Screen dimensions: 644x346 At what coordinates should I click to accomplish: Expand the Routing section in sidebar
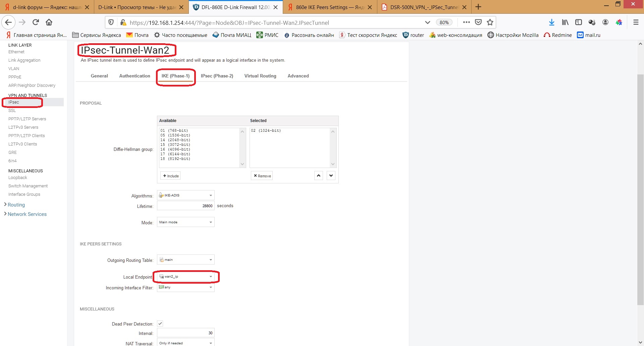(16, 205)
